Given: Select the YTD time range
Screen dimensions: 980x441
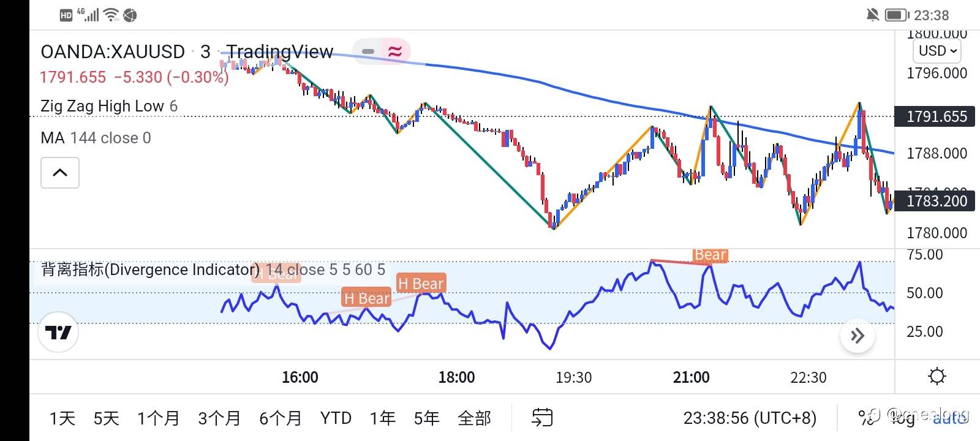Looking at the screenshot, I should tap(336, 418).
